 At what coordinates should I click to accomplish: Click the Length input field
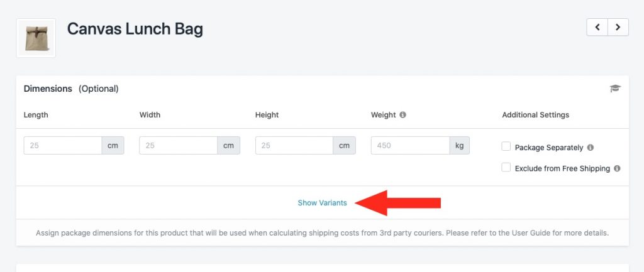63,145
